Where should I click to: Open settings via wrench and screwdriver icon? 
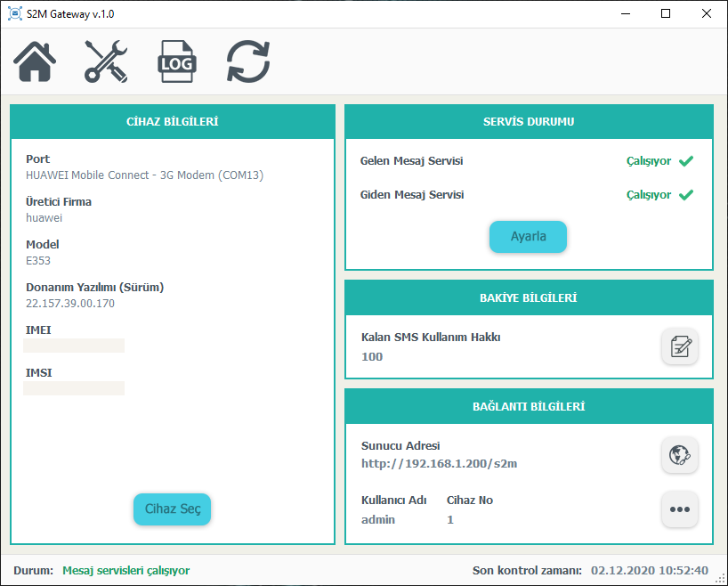pos(106,62)
